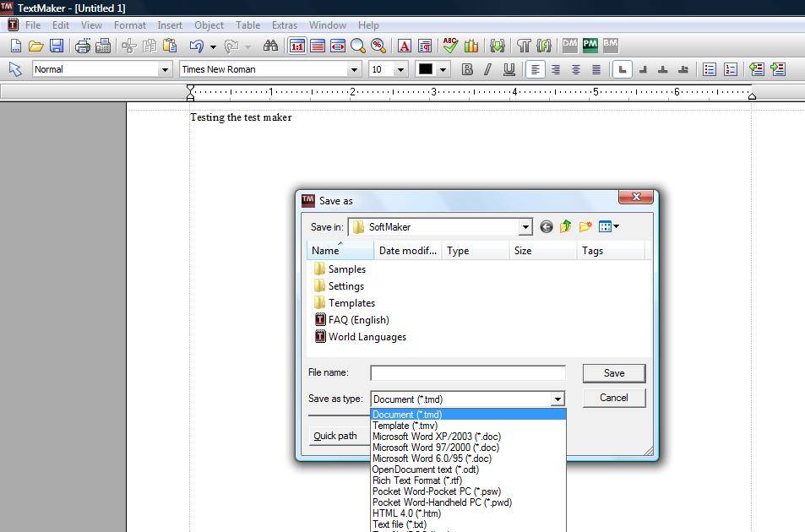This screenshot has width=805, height=532.
Task: Open the file folder icon in toolbar
Action: click(x=35, y=46)
